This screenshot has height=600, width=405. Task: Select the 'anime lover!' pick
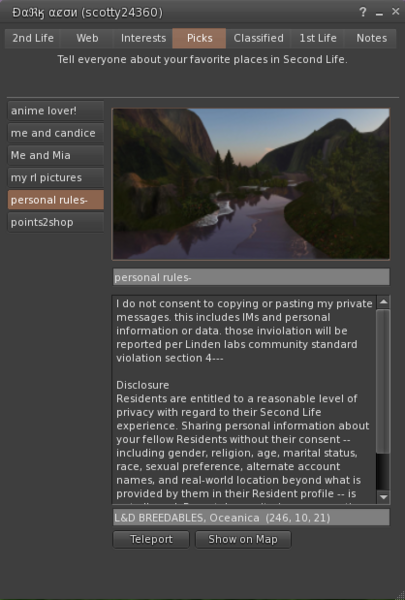coord(56,111)
